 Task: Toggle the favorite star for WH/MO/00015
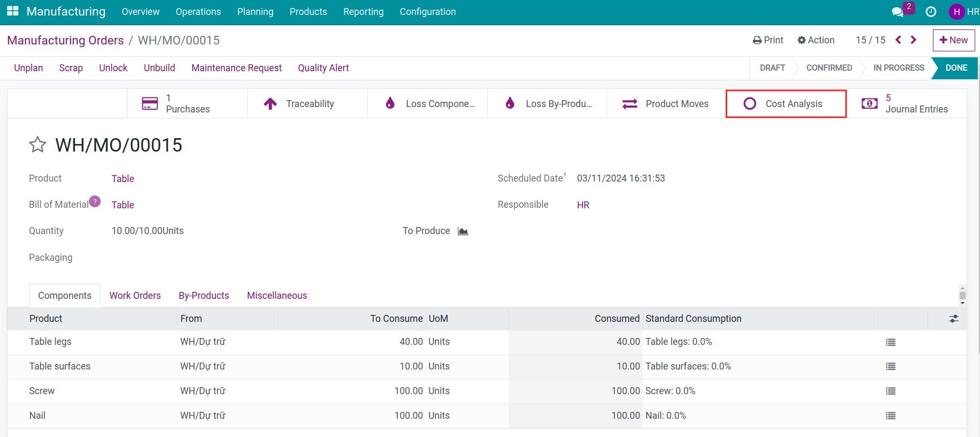37,145
